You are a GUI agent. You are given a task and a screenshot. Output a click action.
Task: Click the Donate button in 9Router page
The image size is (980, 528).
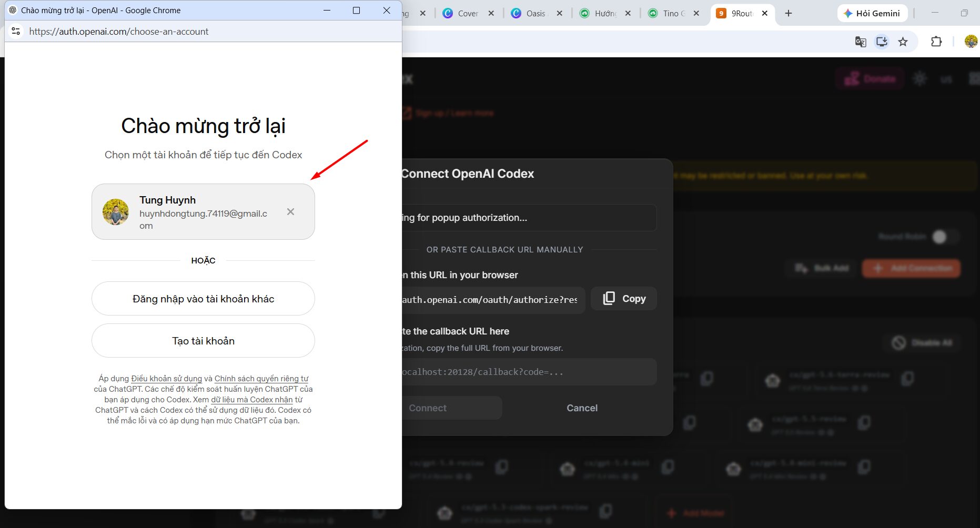click(870, 79)
